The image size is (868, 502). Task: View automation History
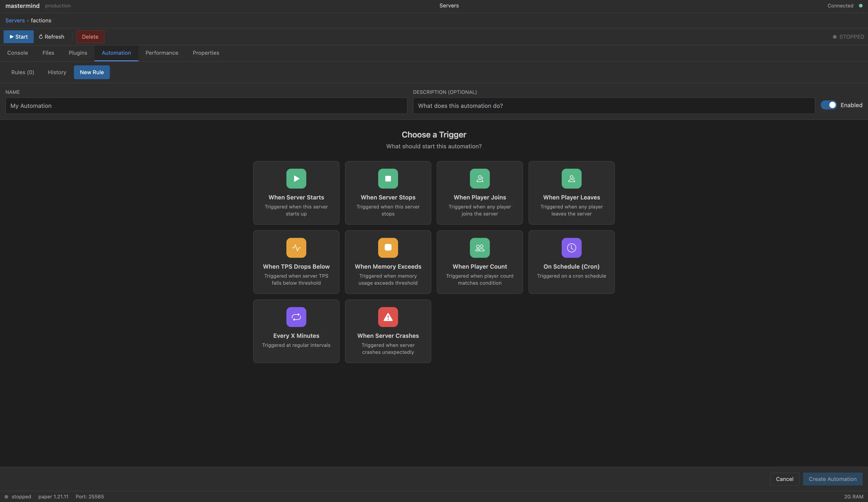click(x=57, y=72)
